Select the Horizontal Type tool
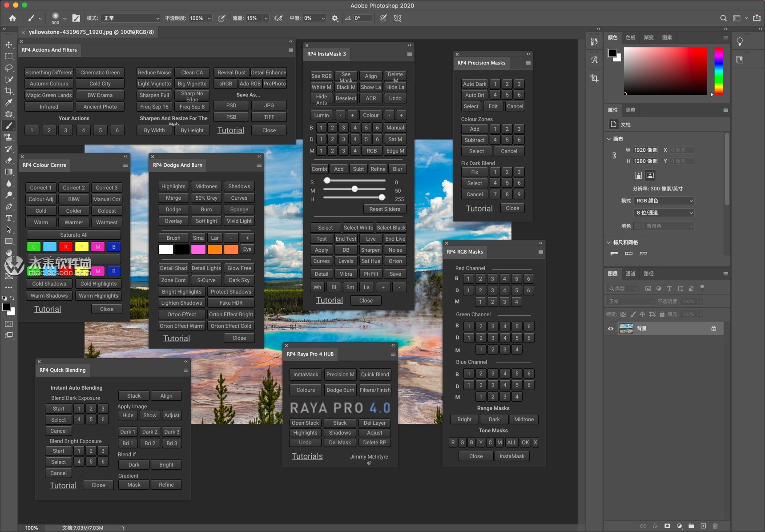This screenshot has width=765, height=532. coord(9,218)
